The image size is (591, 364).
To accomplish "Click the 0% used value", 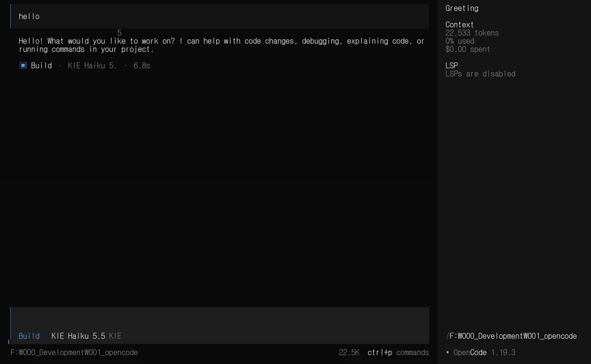I will 460,41.
